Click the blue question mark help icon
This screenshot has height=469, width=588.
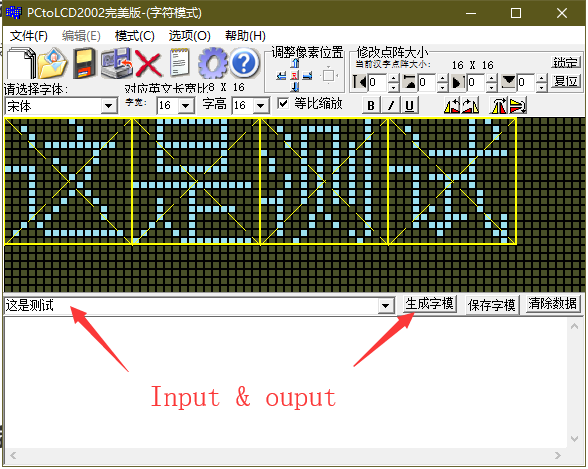(x=244, y=63)
